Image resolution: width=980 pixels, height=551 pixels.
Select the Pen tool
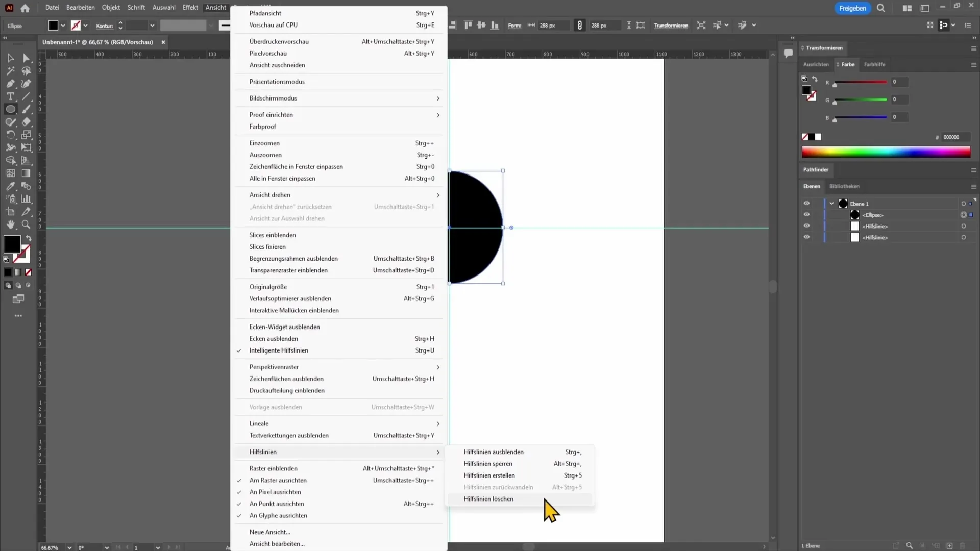[x=10, y=84]
